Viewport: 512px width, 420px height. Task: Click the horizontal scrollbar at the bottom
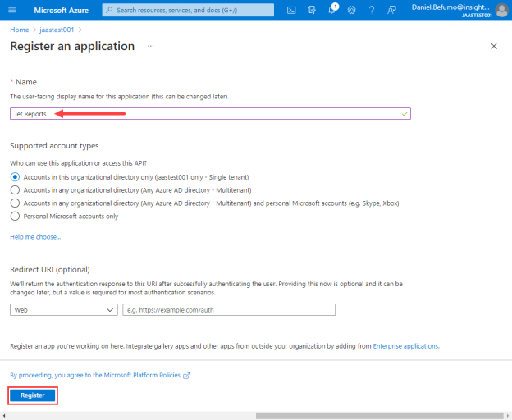tap(379, 416)
